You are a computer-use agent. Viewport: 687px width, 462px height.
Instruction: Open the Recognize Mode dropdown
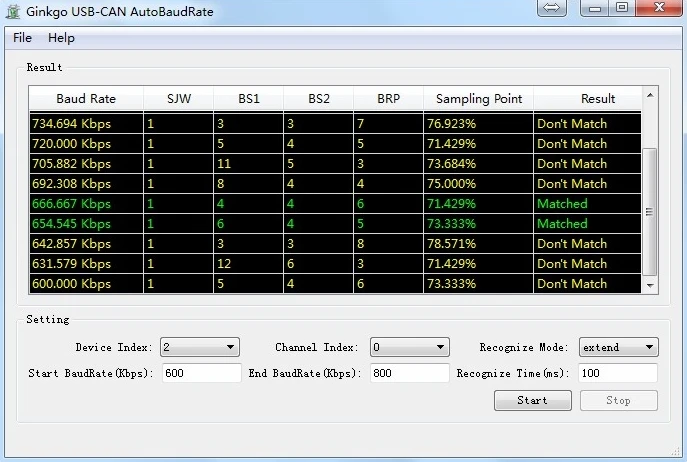pos(619,347)
